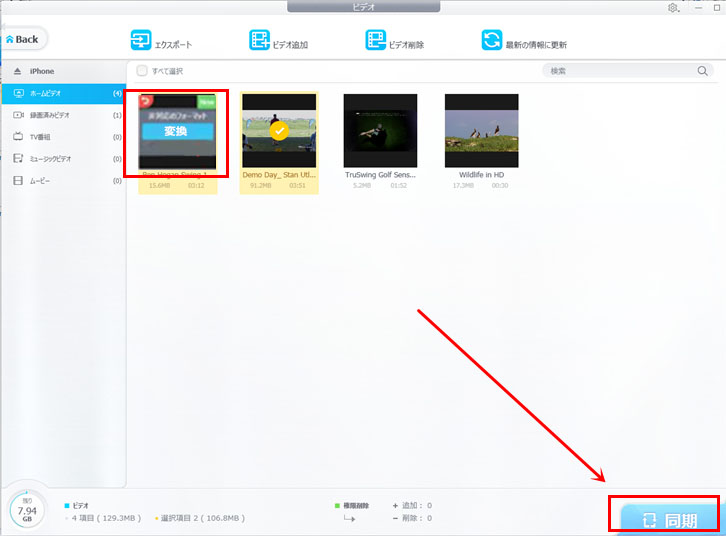
Task: Select the Wildlife in HD video thumbnail
Action: point(482,131)
